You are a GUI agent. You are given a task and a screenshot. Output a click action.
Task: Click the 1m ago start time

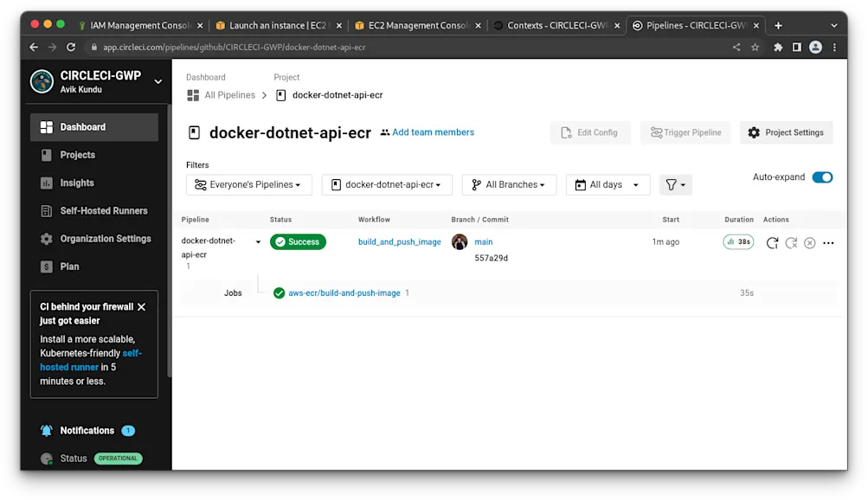click(x=665, y=242)
